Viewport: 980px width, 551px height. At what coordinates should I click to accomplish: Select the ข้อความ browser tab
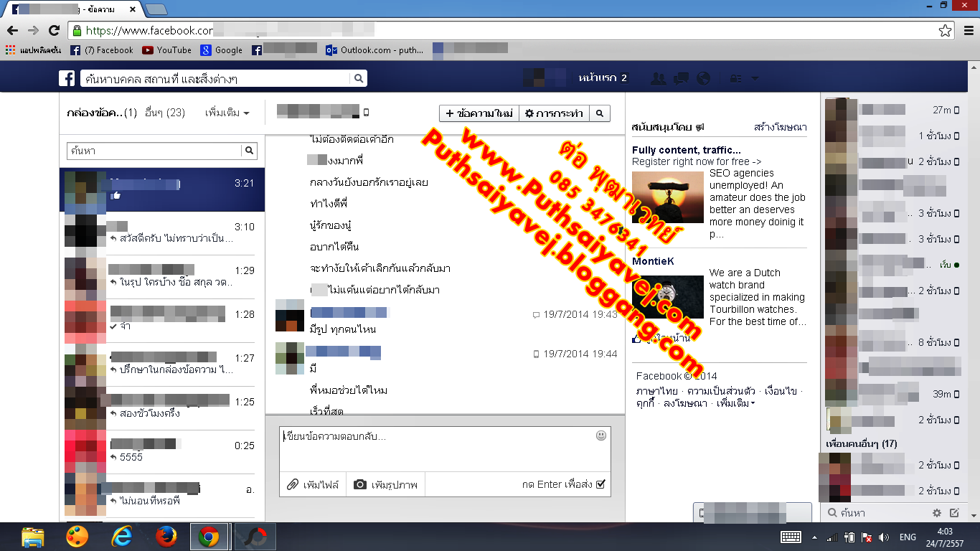(73, 9)
